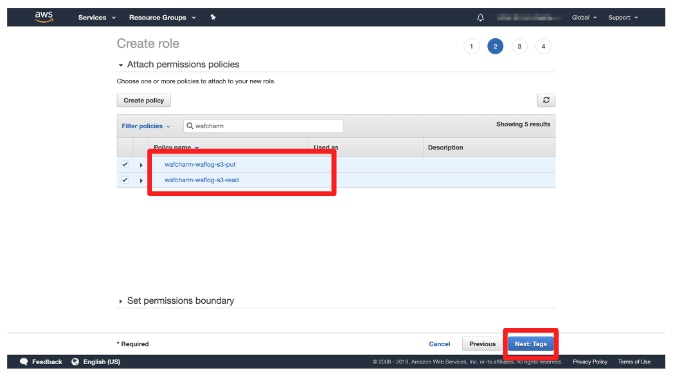The width and height of the screenshot is (677, 377).
Task: Click the Create policy button
Action: coord(144,100)
